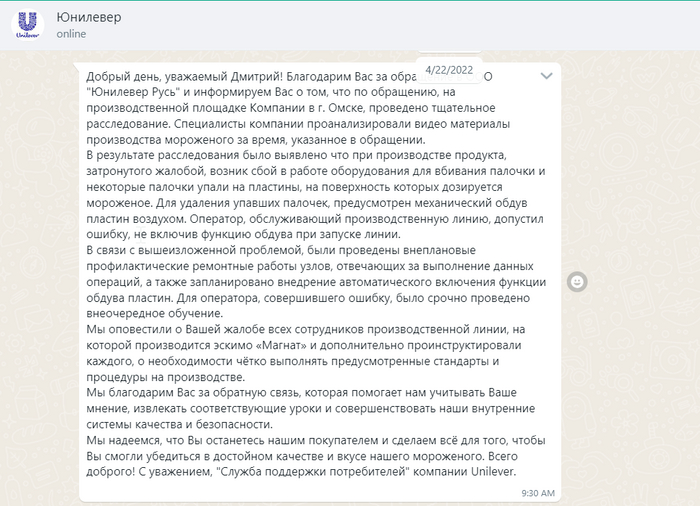
Task: Click "Служба поддержки потребителей" signature text
Action: 312,472
